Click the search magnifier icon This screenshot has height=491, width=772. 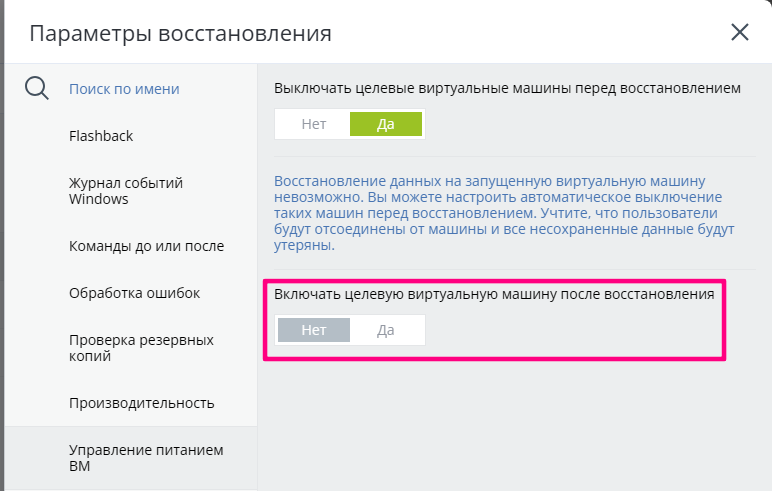click(x=37, y=89)
